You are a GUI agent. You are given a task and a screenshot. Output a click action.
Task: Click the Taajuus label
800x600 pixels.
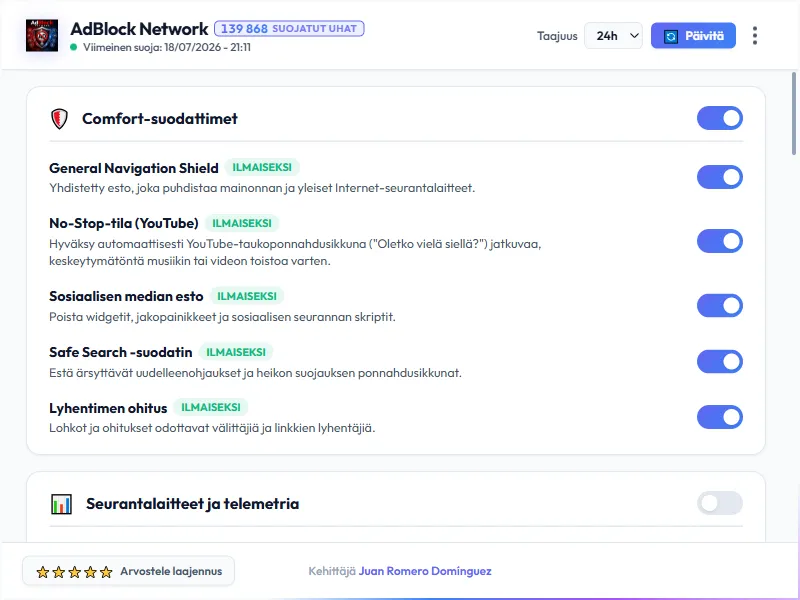click(x=557, y=36)
